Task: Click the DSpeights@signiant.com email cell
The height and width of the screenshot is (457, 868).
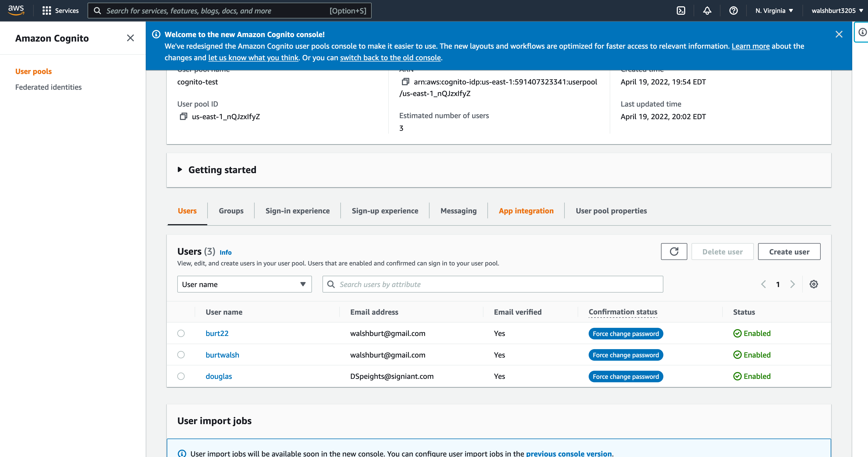Action: tap(392, 376)
